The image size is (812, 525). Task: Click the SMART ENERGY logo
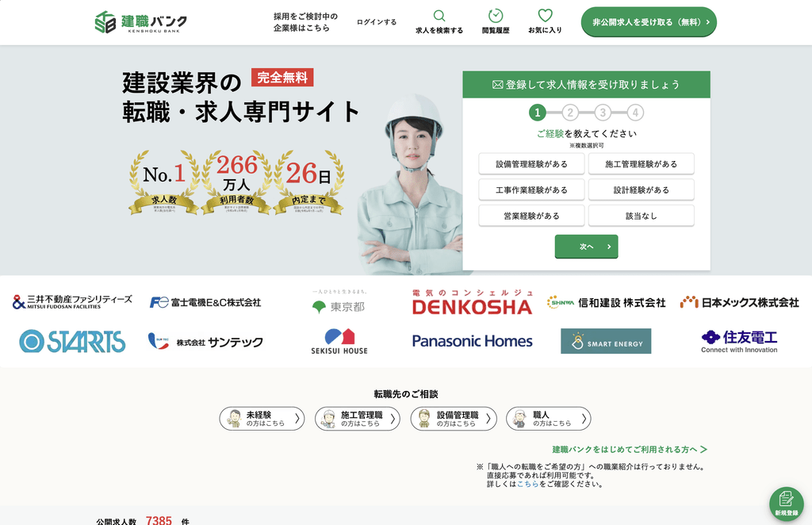tap(606, 341)
